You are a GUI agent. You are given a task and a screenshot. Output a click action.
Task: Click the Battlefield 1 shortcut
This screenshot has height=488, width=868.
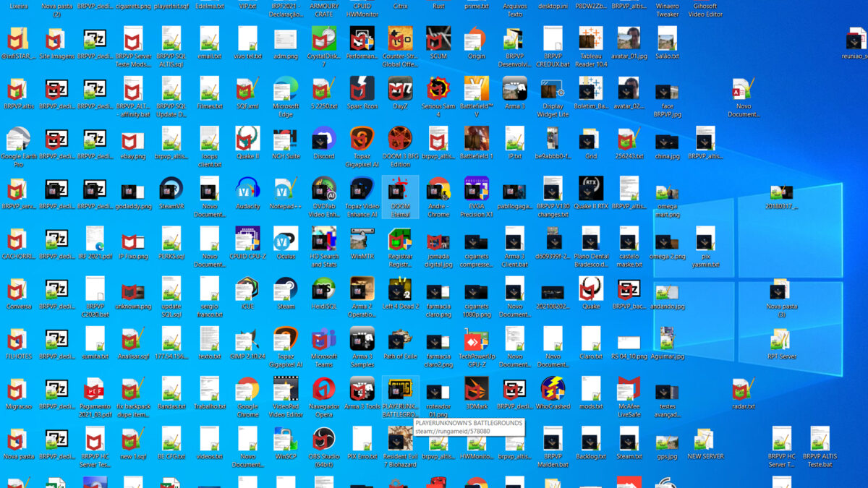coord(476,139)
